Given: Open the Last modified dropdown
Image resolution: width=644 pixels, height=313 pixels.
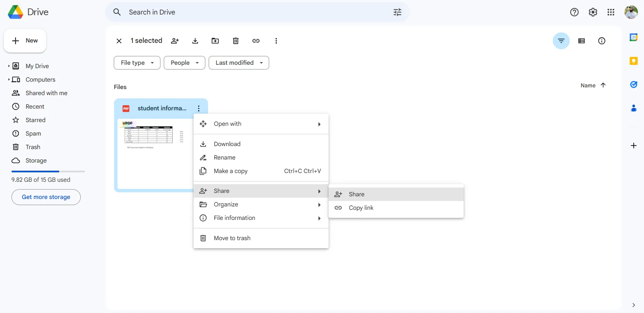Looking at the screenshot, I should point(239,63).
